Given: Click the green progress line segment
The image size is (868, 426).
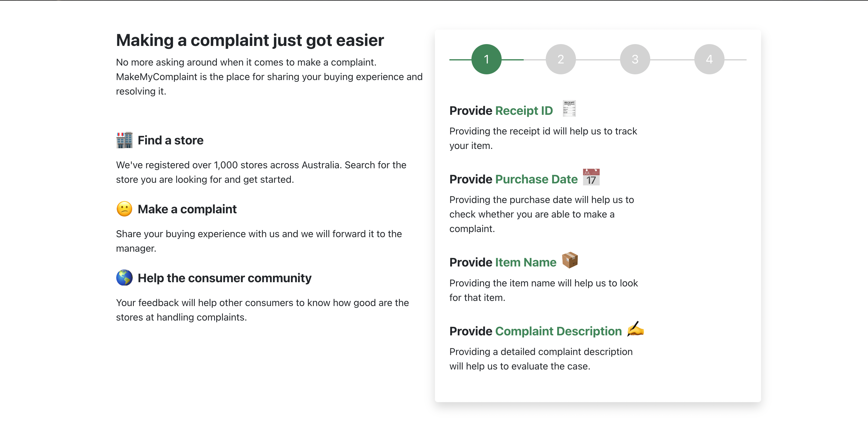Looking at the screenshot, I should click(x=512, y=60).
